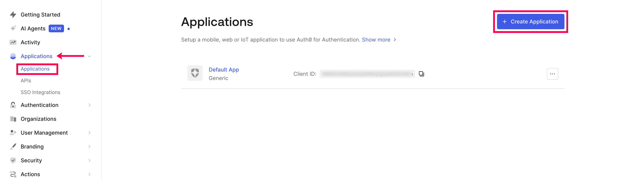
Task: Click the AI Agents sparkle icon
Action: pyautogui.click(x=13, y=28)
